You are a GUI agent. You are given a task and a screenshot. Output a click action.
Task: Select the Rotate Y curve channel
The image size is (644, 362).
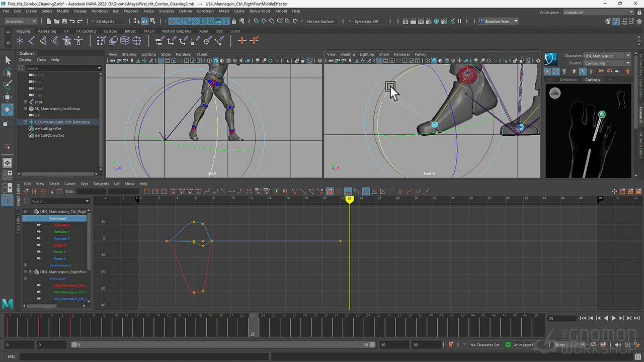point(59,252)
